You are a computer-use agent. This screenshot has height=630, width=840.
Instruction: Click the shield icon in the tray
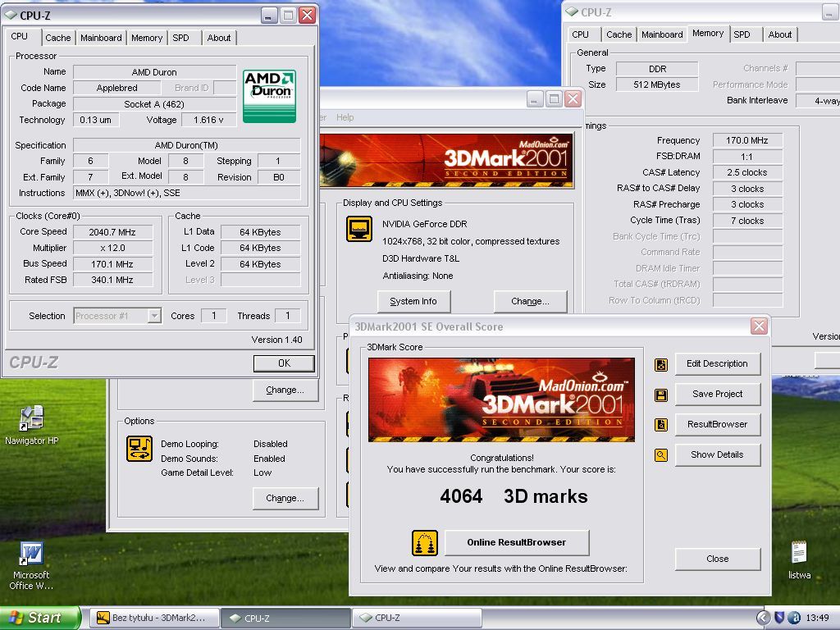(x=779, y=618)
